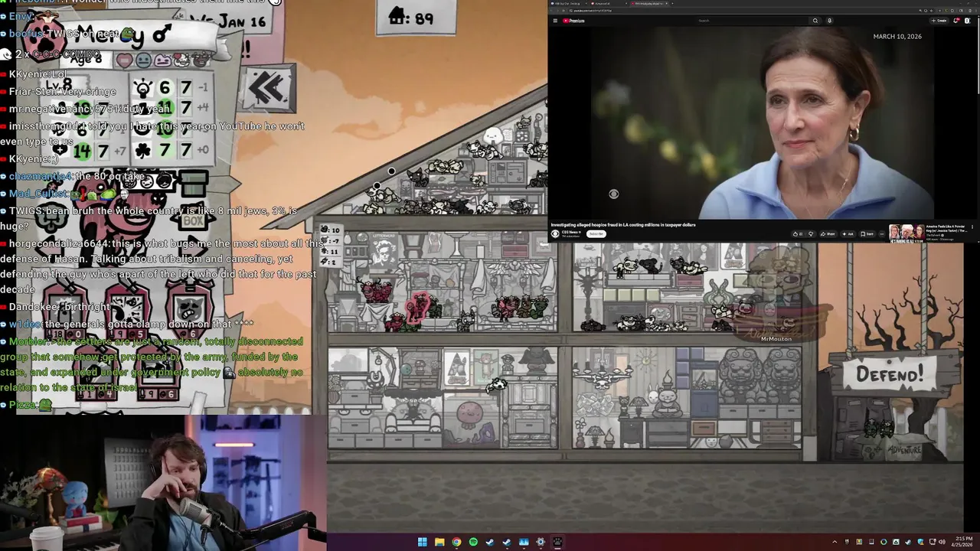Screen dimensions: 980x551
Task: Click the Ask button under the video
Action: point(848,234)
